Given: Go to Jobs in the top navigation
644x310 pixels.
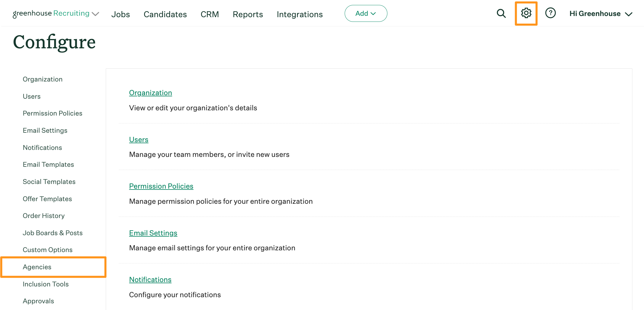Looking at the screenshot, I should [121, 14].
